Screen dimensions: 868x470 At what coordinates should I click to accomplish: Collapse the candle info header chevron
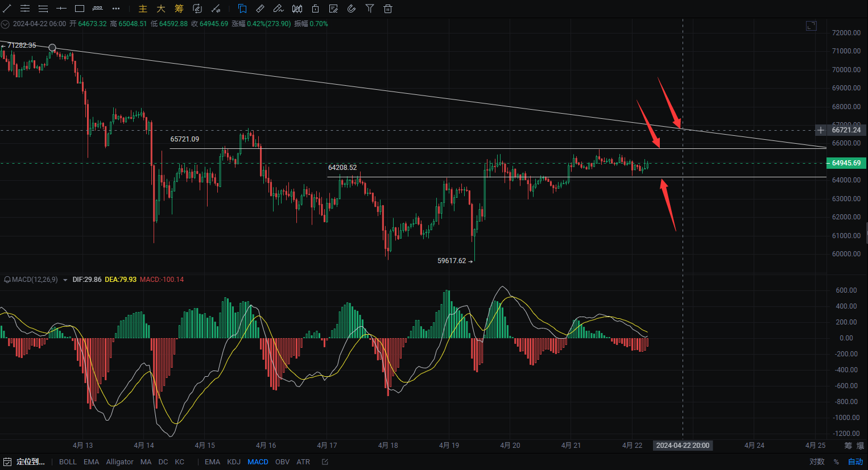pyautogui.click(x=5, y=24)
